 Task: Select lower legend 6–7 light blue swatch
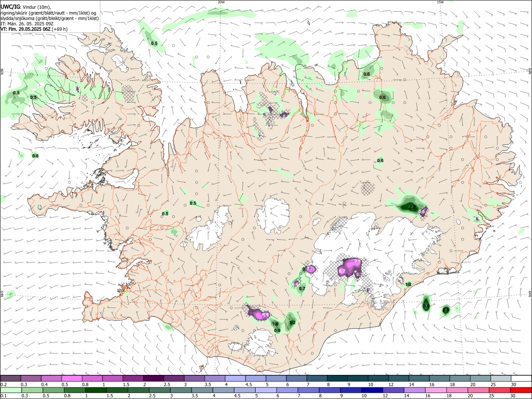pos(287,390)
